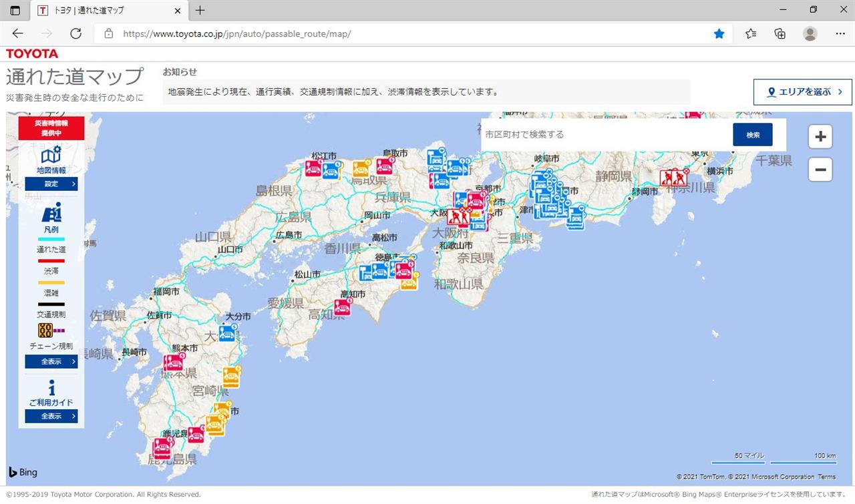Click the orange EV marker above 鳥取県 label
Viewport: 855px width, 504px height.
(x=361, y=169)
